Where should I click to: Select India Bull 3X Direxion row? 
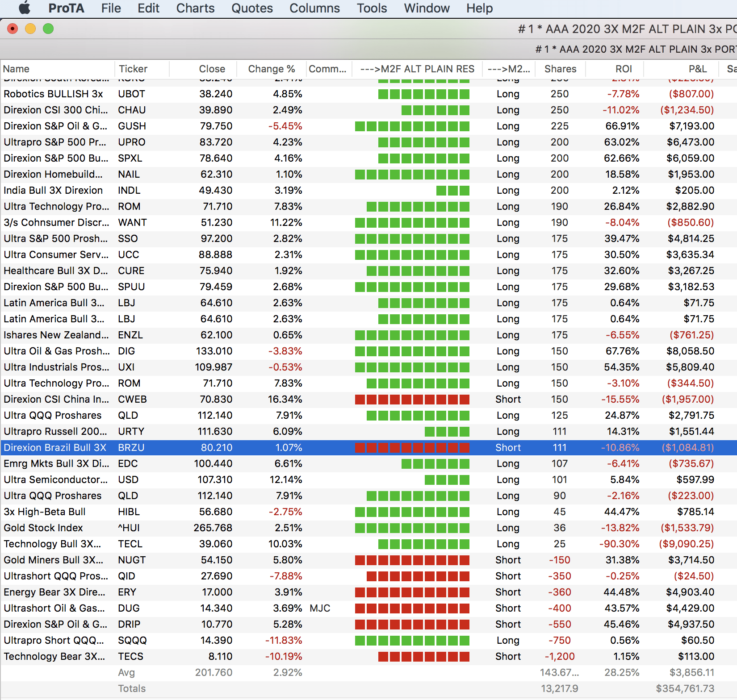coord(368,190)
